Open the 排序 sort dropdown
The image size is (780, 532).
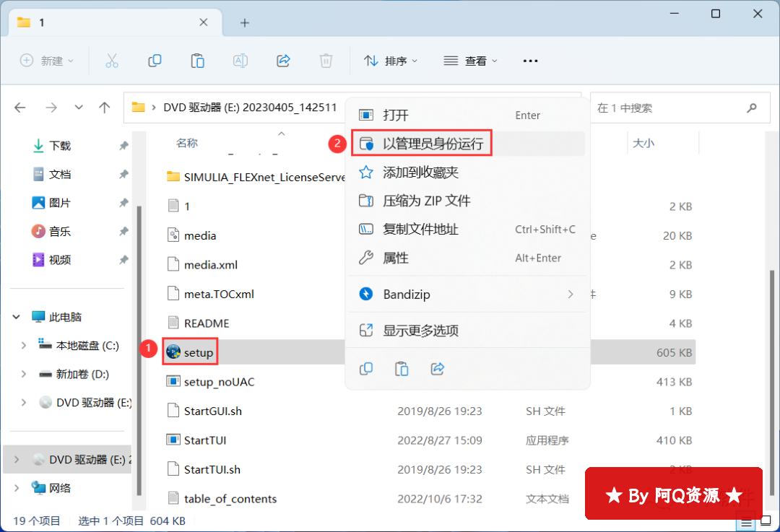tap(391, 61)
